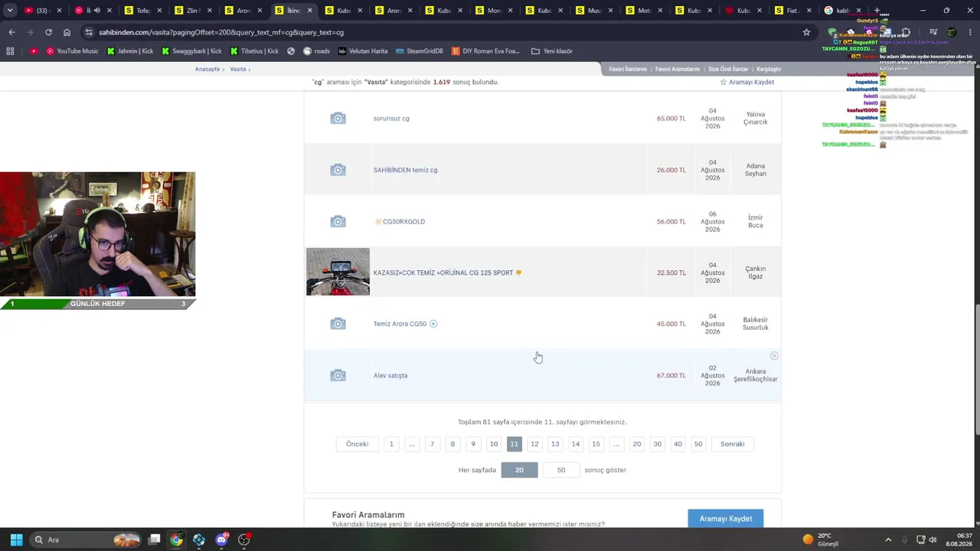Open Chrome from the taskbar
980x551 pixels.
click(177, 540)
